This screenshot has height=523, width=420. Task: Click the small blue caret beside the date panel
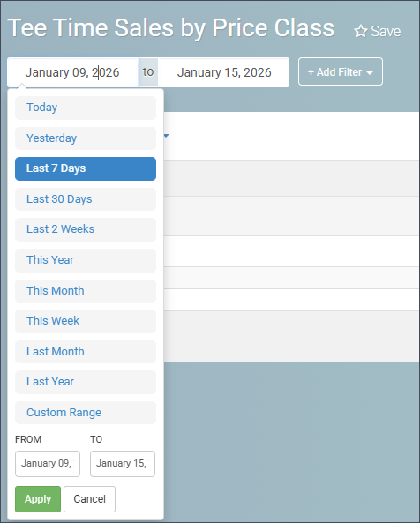[166, 136]
